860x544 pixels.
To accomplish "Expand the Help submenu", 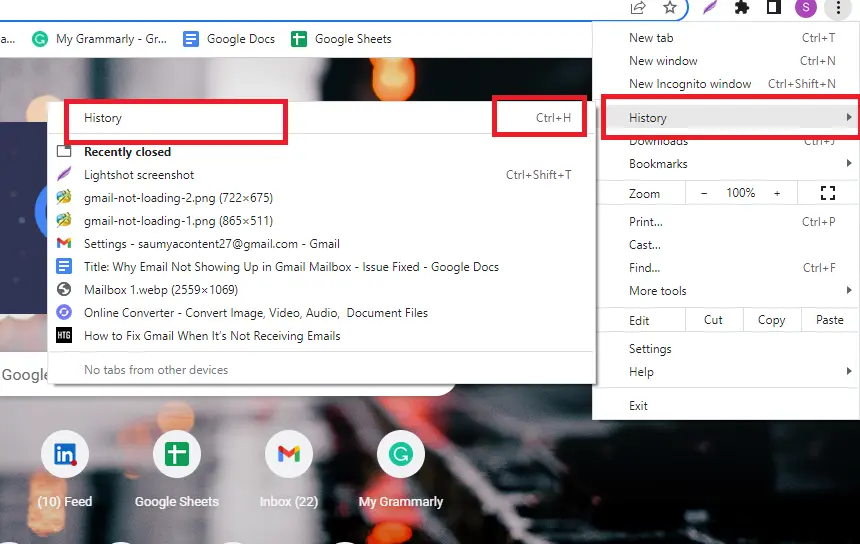I will 727,372.
